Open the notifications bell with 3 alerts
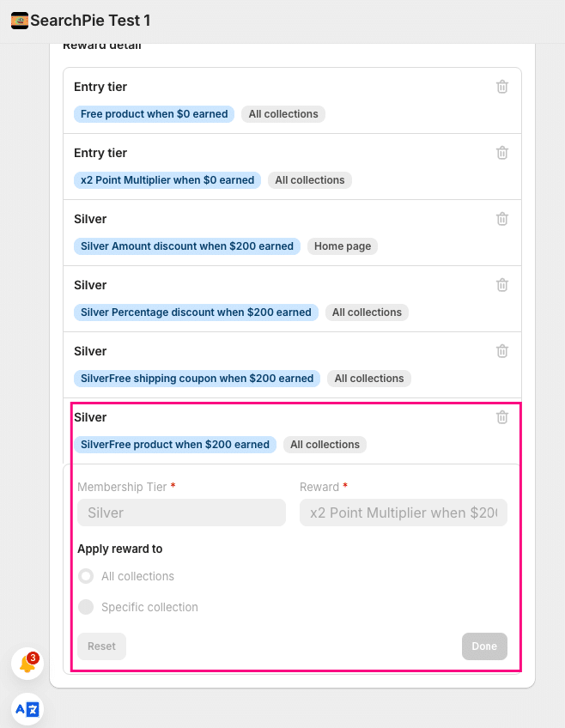 (x=27, y=664)
